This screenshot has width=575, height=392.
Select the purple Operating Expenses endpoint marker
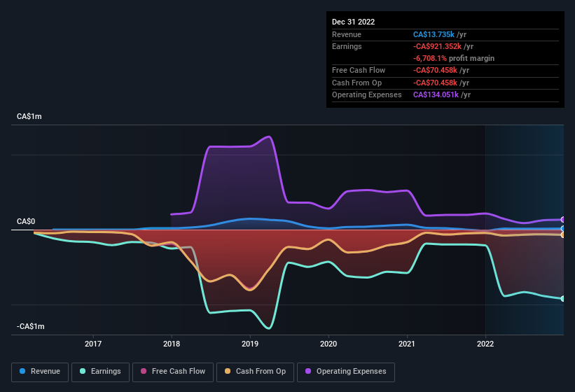click(x=563, y=220)
